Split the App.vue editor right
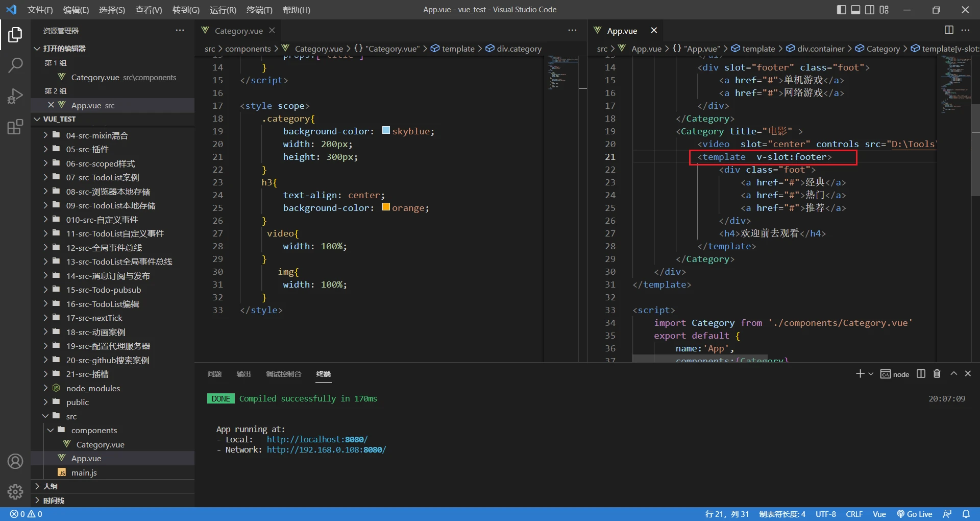Image resolution: width=980 pixels, height=521 pixels. [949, 30]
